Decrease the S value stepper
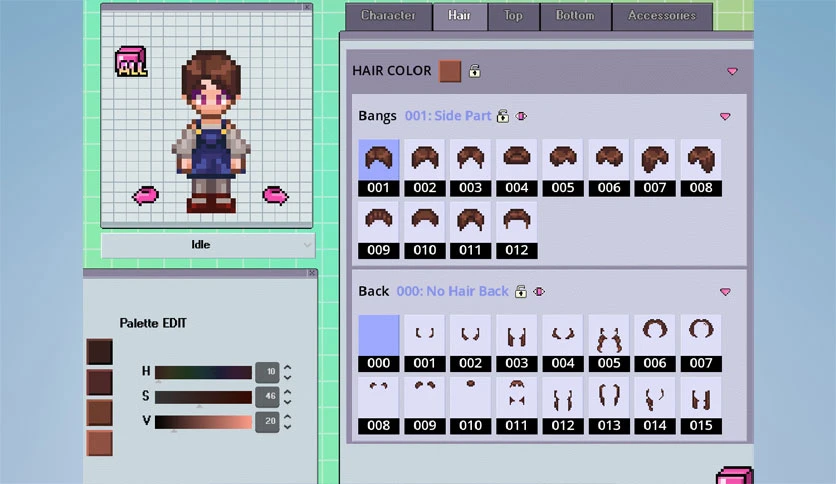 point(287,402)
